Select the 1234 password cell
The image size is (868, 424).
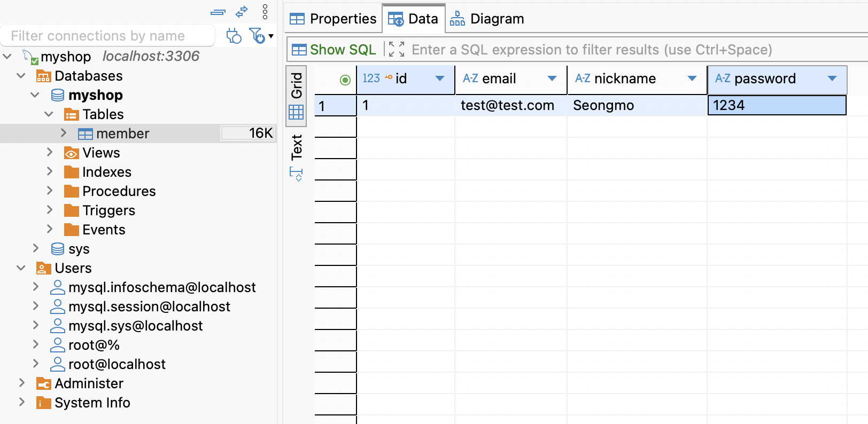777,105
